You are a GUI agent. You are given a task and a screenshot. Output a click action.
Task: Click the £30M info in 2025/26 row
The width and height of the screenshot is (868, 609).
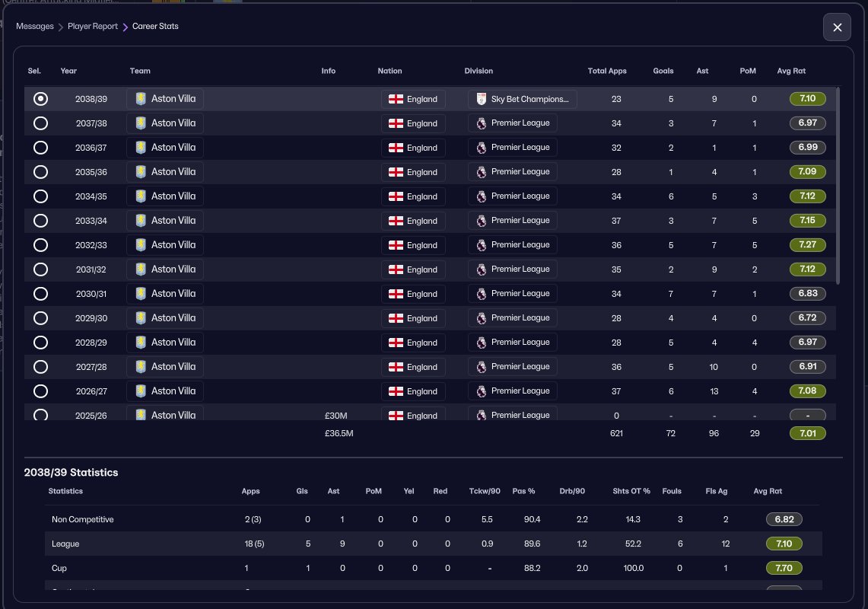click(336, 416)
